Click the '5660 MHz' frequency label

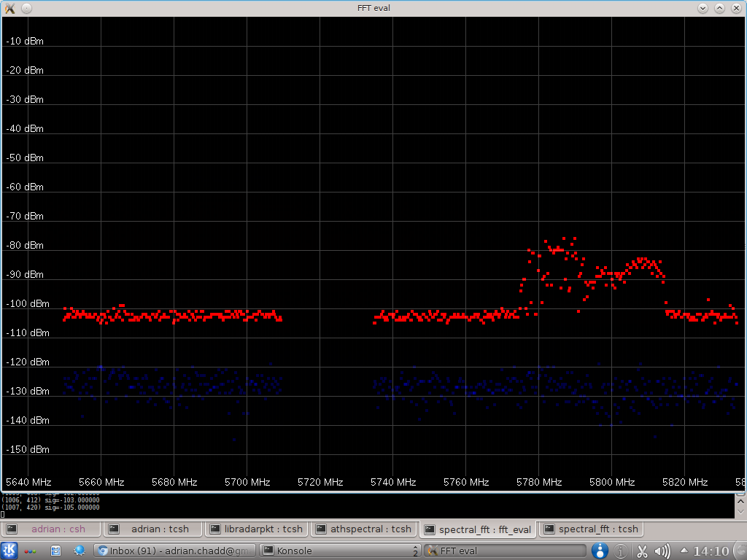(x=101, y=483)
